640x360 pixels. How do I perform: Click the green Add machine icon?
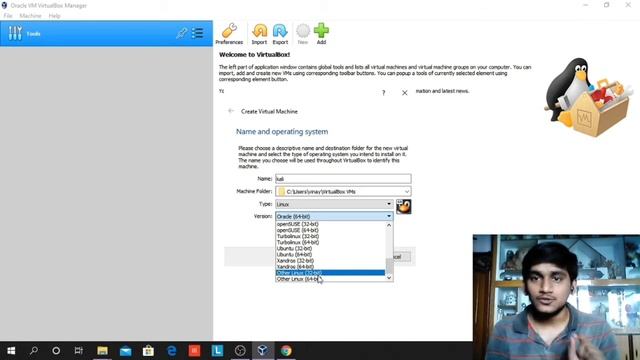[x=321, y=33]
